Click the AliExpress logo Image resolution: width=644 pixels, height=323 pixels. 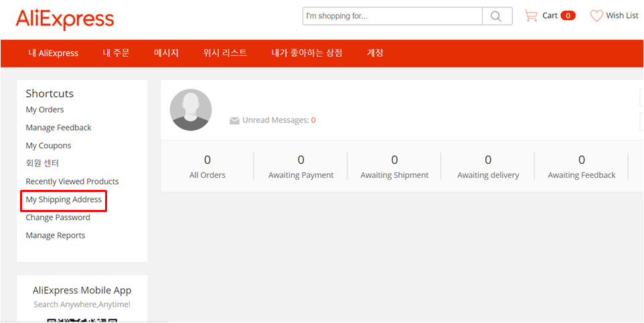(x=65, y=19)
